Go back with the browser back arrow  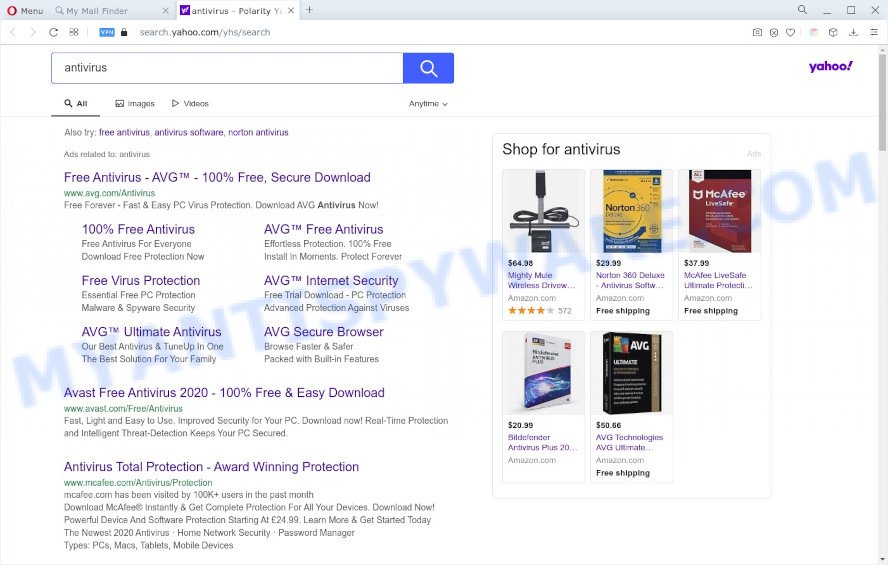click(x=13, y=32)
